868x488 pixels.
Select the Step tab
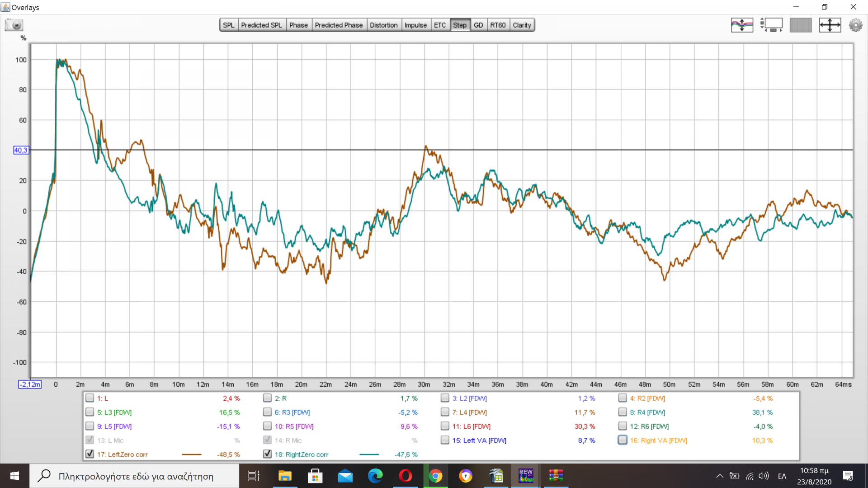[460, 25]
